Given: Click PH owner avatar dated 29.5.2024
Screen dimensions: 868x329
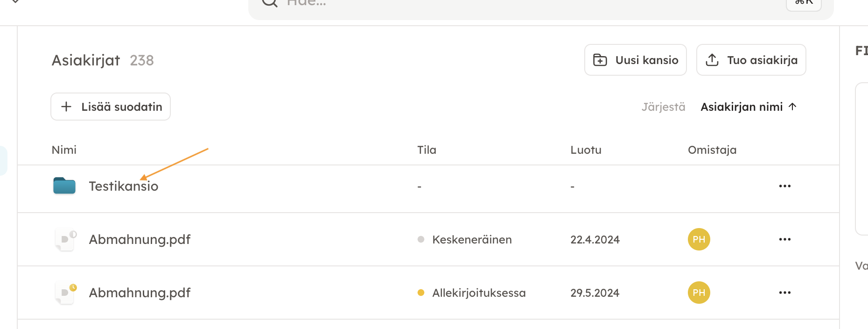Looking at the screenshot, I should point(699,293).
